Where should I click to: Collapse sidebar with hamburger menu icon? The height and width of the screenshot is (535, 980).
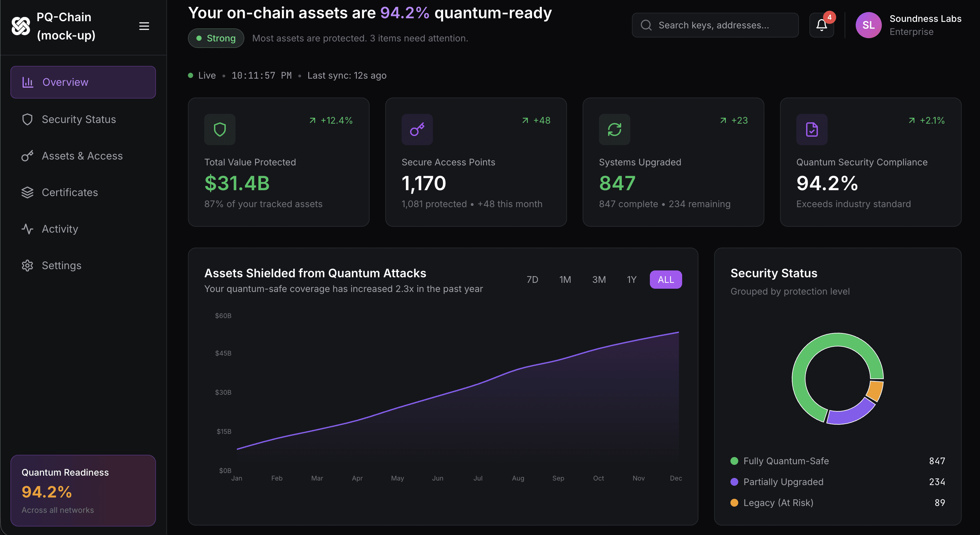[x=144, y=26]
